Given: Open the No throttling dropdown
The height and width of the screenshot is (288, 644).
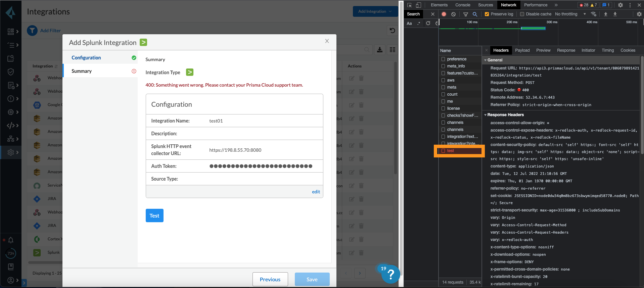Looking at the screenshot, I should click(570, 14).
